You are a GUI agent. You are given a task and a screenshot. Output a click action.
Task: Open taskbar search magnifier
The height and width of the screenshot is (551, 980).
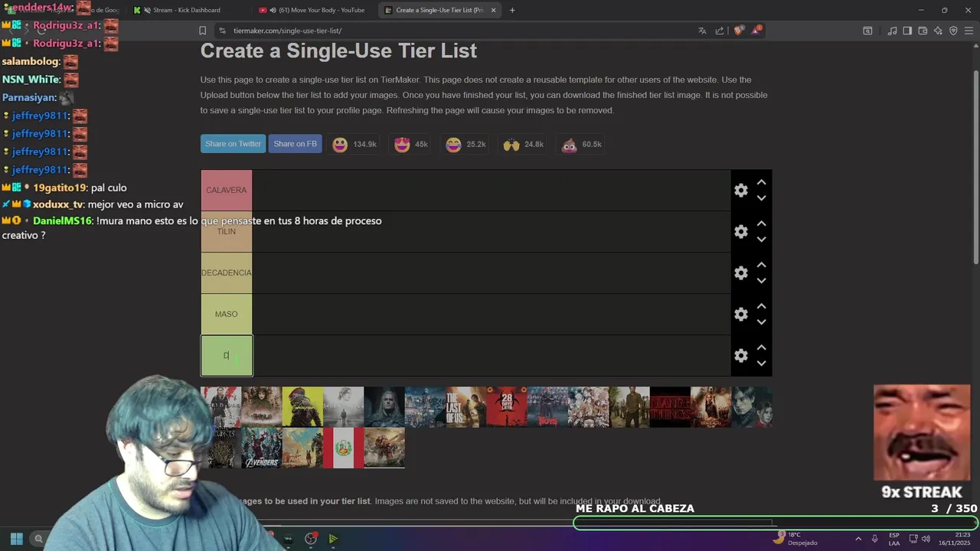[38, 539]
